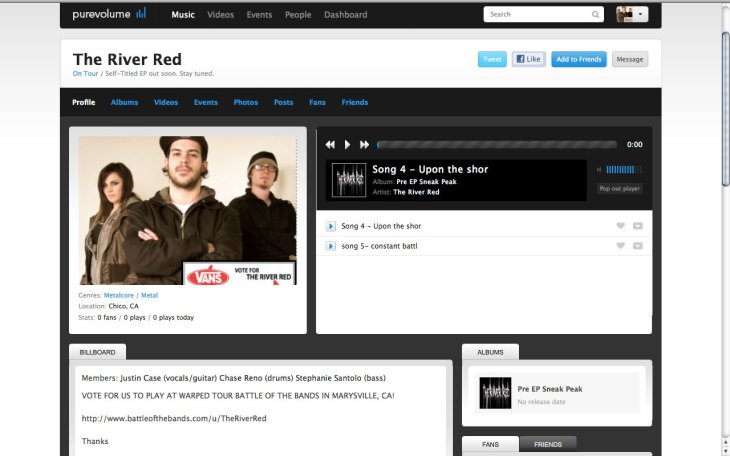Share song 5 via envelope icon
The image size is (730, 456).
click(x=638, y=245)
